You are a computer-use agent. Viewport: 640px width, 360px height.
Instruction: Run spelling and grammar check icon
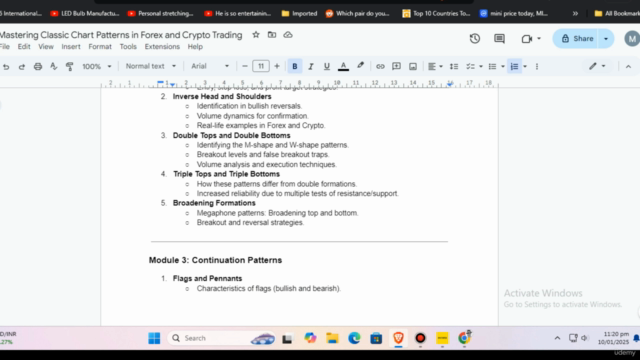[53, 66]
